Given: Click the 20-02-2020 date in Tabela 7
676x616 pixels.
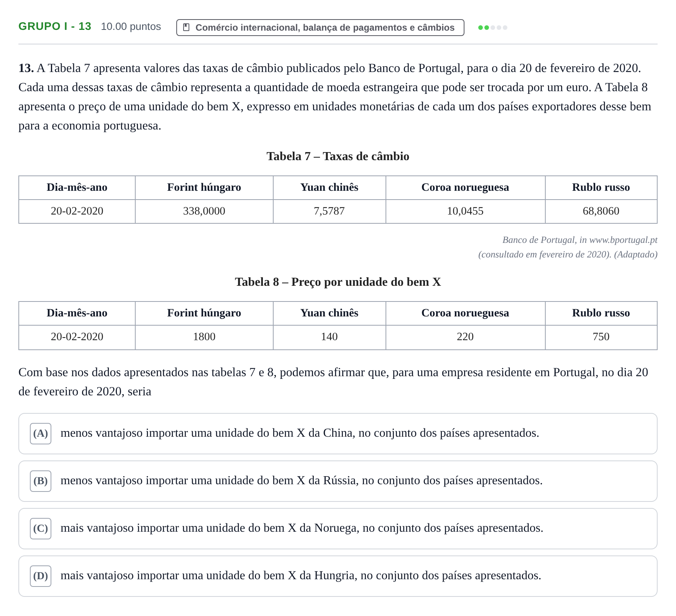Looking at the screenshot, I should click(77, 211).
